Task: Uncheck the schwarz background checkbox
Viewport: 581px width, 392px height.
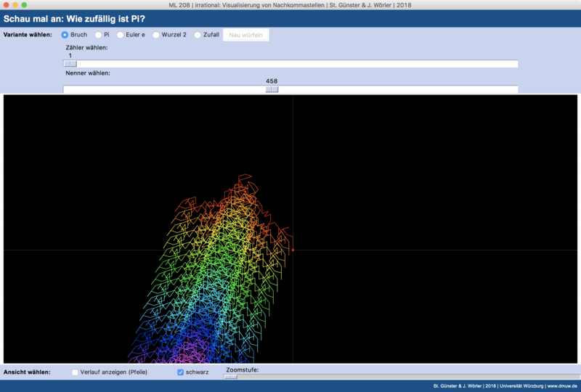Action: tap(182, 372)
